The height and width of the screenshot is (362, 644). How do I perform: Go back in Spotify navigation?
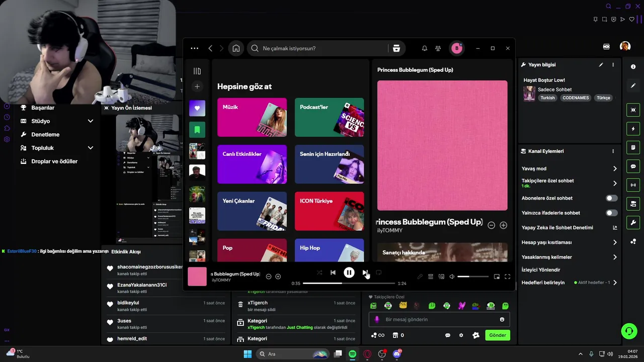[210, 48]
